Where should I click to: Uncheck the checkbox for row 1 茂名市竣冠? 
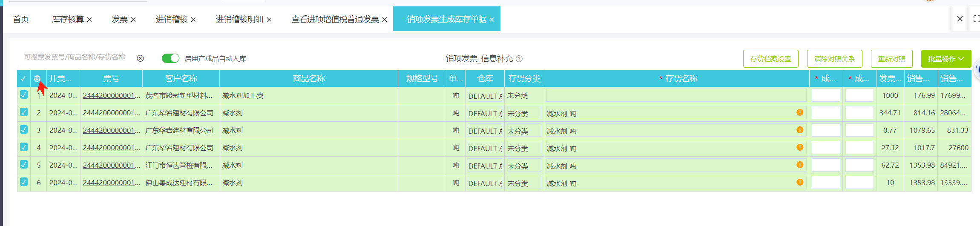tap(24, 95)
